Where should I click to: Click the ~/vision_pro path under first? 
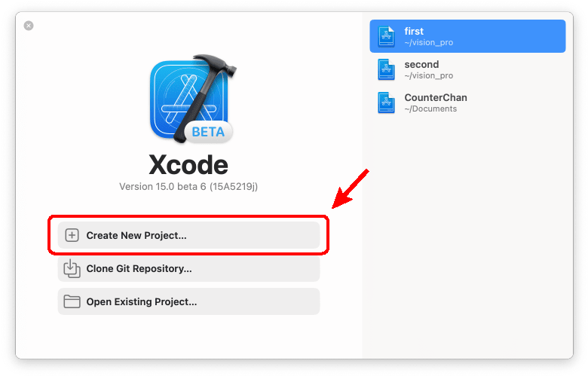[x=428, y=42]
